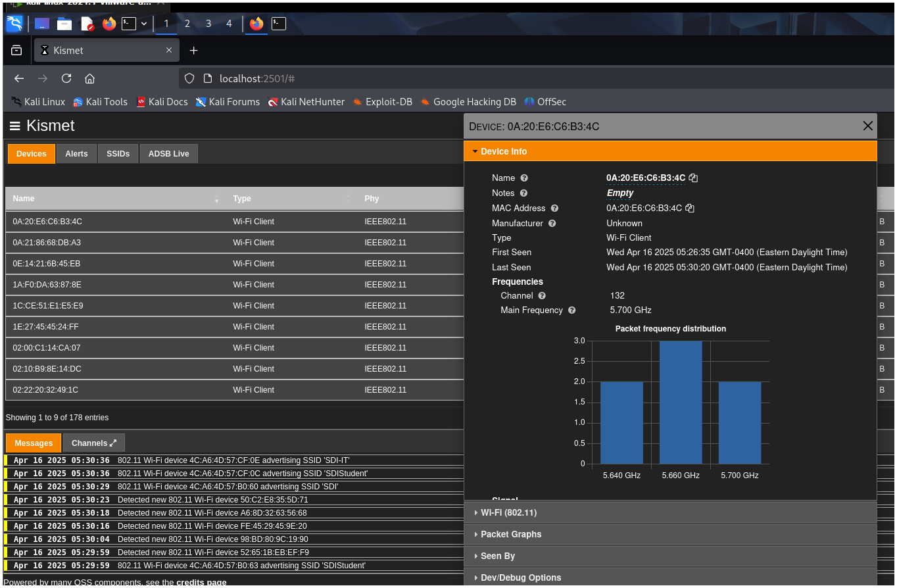Viewport: 897px width, 588px height.
Task: Switch to workspace 4
Action: [x=229, y=24]
